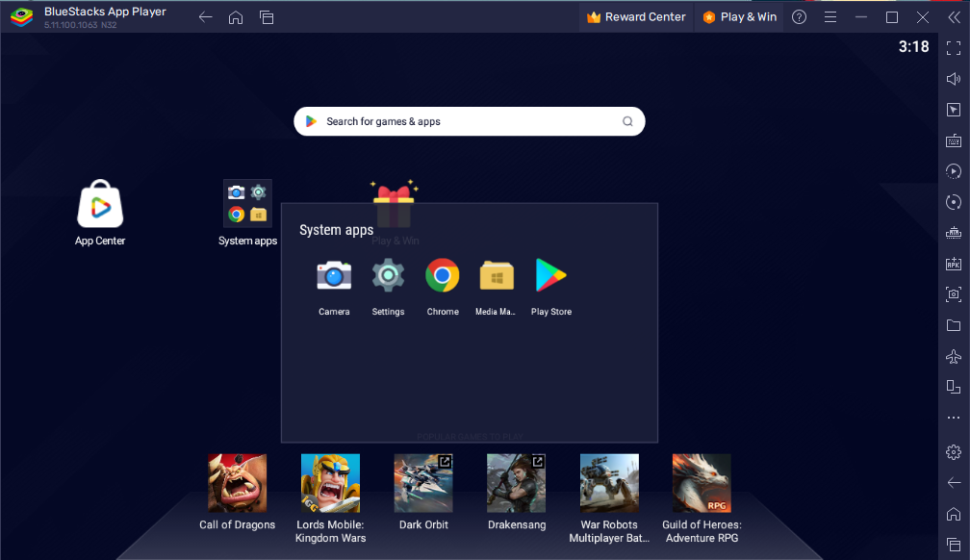
Task: Launch Drakensang game
Action: click(x=516, y=483)
